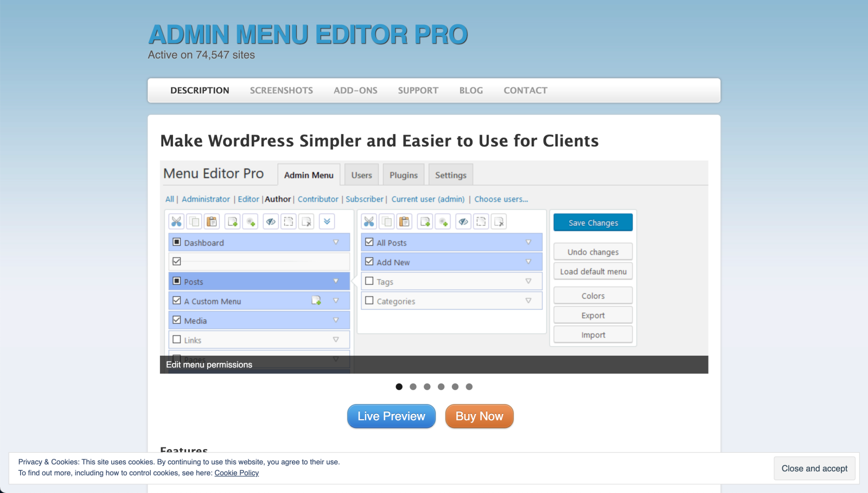This screenshot has height=493, width=868.
Task: Uncheck the Media menu checkbox
Action: click(x=177, y=320)
